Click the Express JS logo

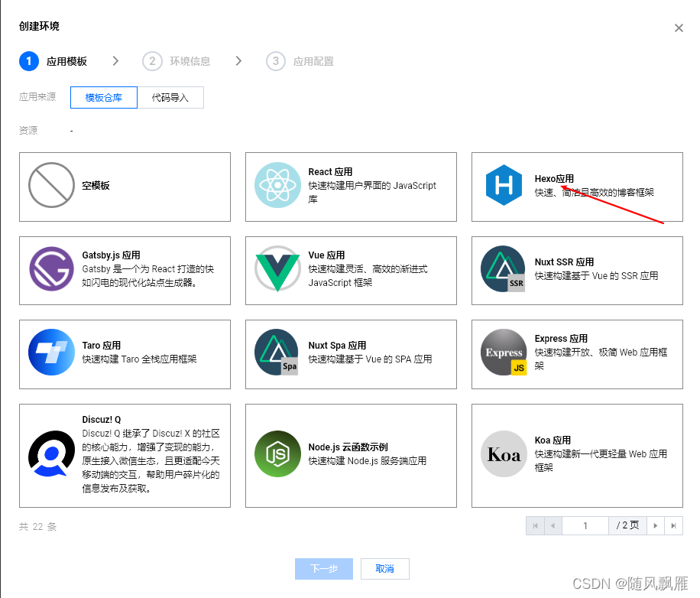[504, 352]
